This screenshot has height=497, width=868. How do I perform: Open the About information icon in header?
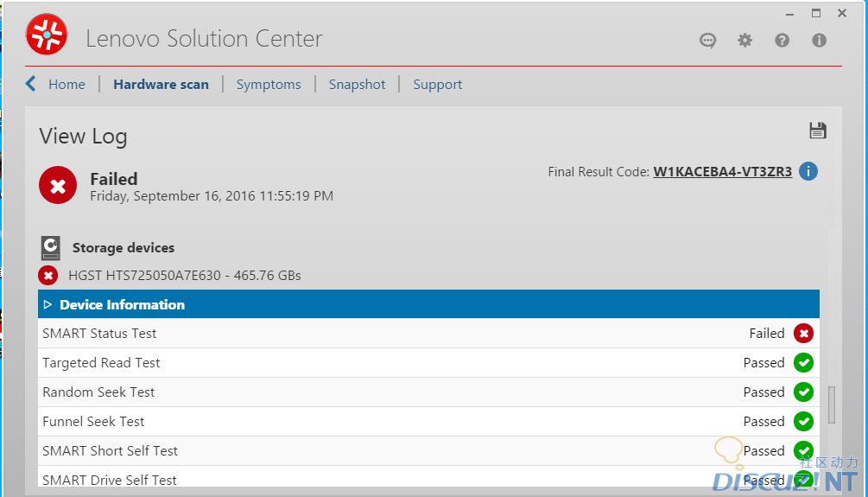(x=819, y=41)
